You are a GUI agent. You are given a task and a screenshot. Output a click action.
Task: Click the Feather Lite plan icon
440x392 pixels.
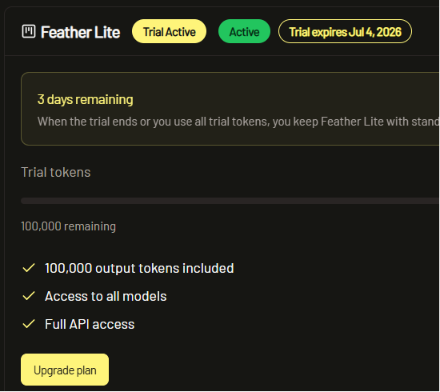(29, 32)
